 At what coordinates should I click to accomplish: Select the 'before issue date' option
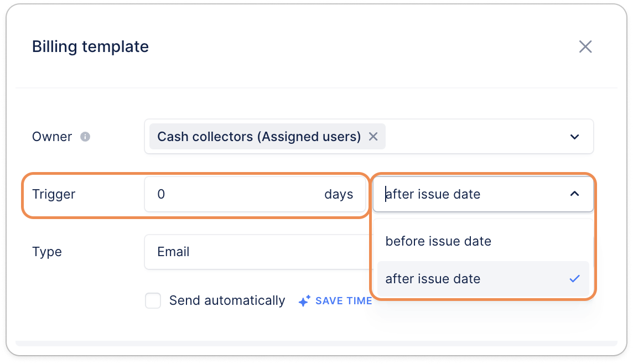click(x=438, y=241)
